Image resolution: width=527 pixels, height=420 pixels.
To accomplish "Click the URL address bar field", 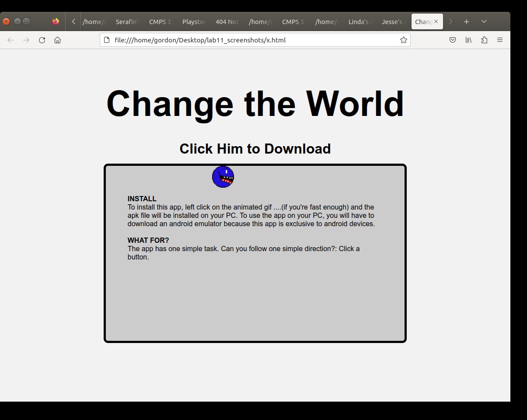I will [x=254, y=40].
